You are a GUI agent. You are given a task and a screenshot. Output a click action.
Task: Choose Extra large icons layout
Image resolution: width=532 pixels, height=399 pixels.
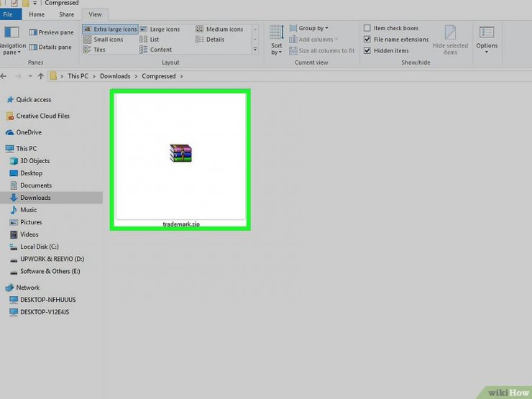point(110,29)
